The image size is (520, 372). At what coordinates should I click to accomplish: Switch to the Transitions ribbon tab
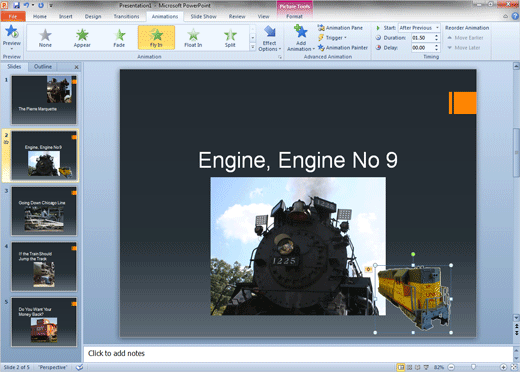click(x=126, y=16)
